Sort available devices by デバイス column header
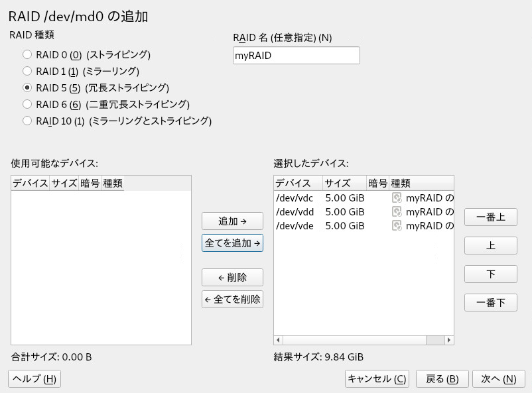The height and width of the screenshot is (393, 532). [31, 183]
